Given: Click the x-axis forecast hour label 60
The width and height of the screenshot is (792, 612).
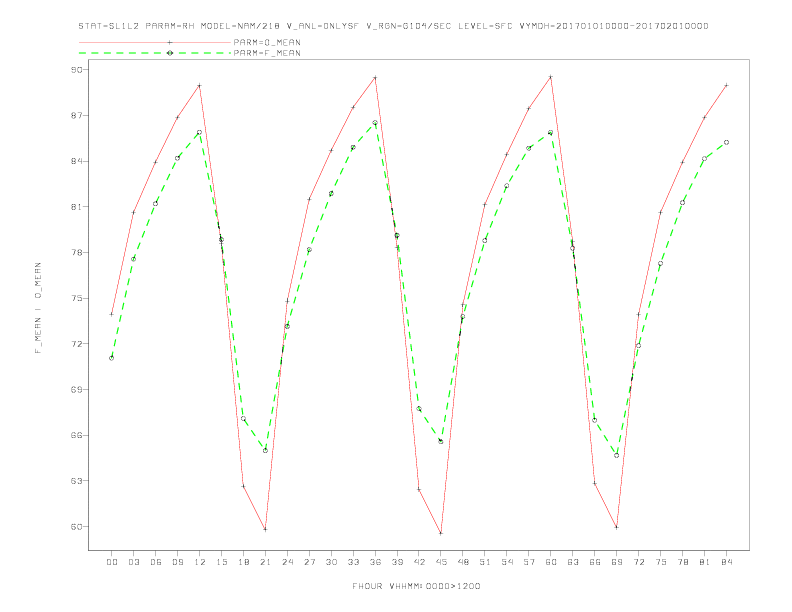Looking at the screenshot, I should [551, 562].
